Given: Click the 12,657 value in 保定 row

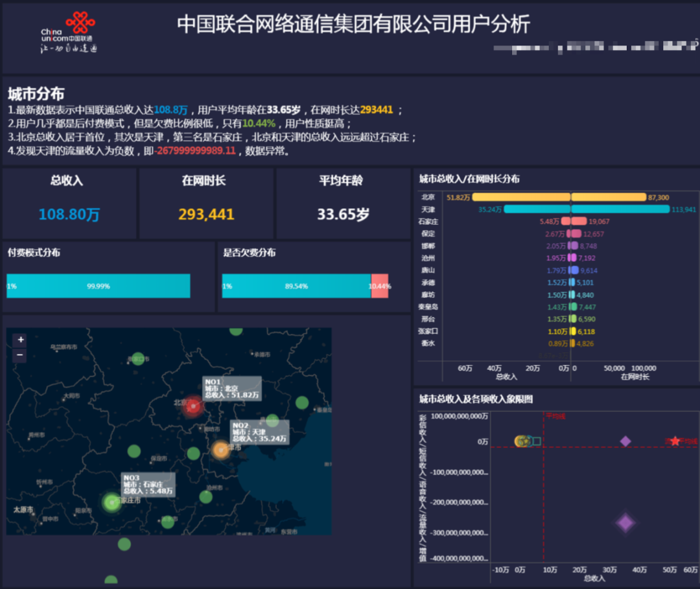Looking at the screenshot, I should [x=593, y=234].
